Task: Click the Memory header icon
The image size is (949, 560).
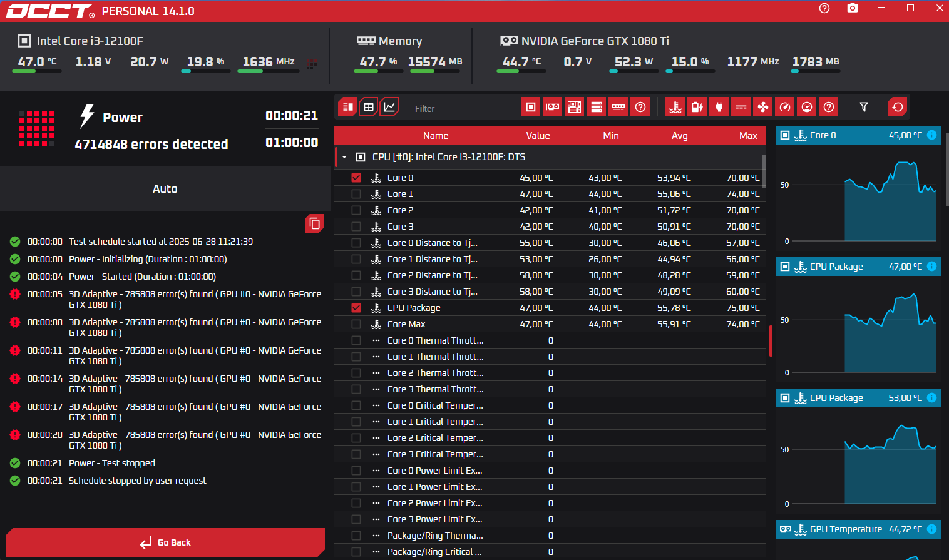Action: click(x=366, y=41)
